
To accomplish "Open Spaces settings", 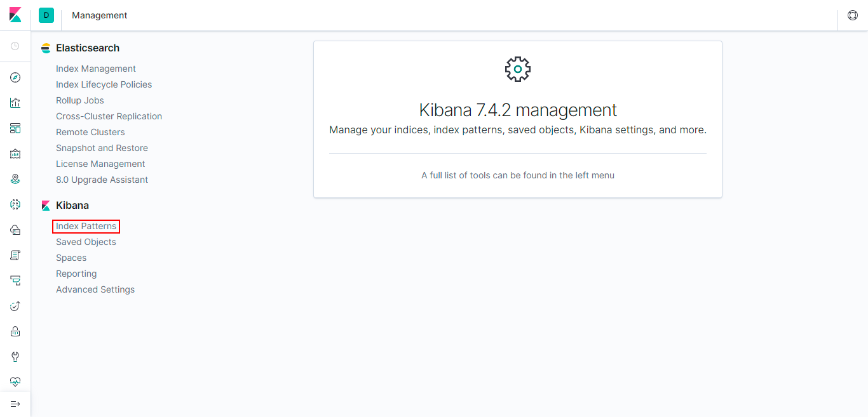I will click(71, 258).
